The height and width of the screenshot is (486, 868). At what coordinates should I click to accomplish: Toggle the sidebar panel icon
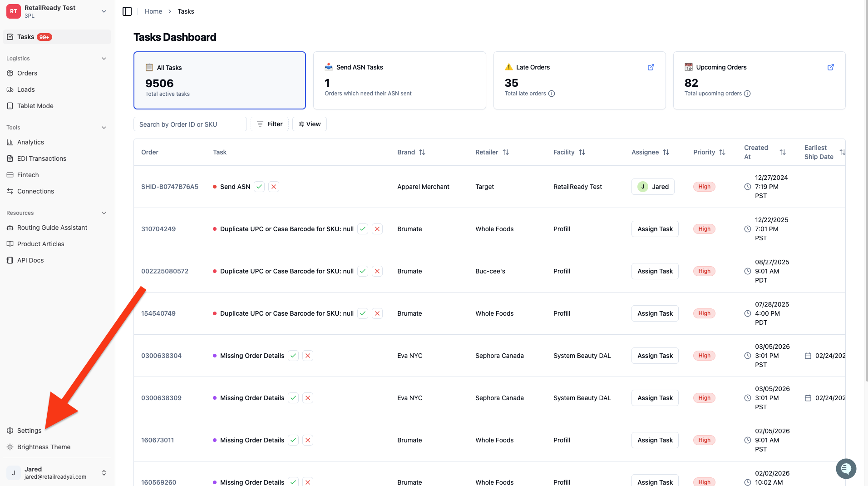point(127,11)
